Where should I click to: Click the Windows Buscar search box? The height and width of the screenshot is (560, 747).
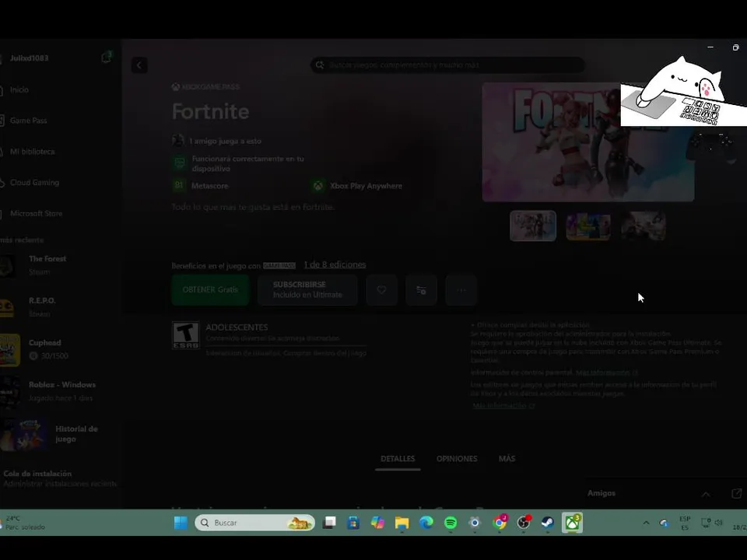pyautogui.click(x=255, y=523)
